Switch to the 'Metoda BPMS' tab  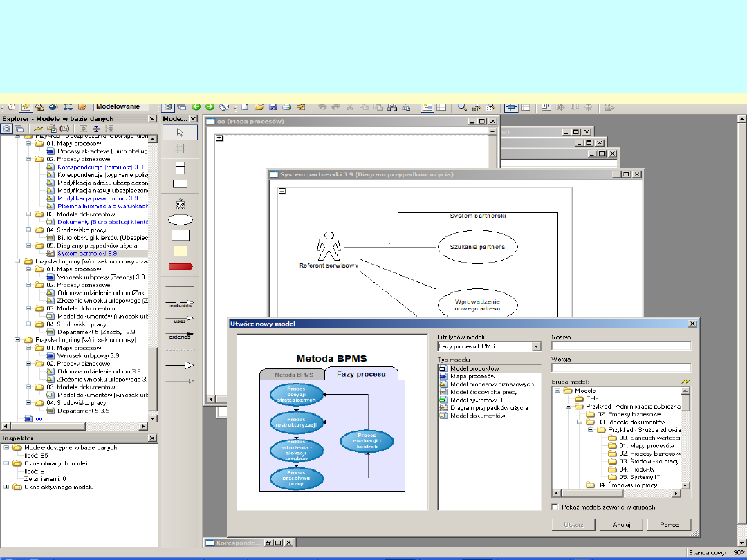click(294, 375)
